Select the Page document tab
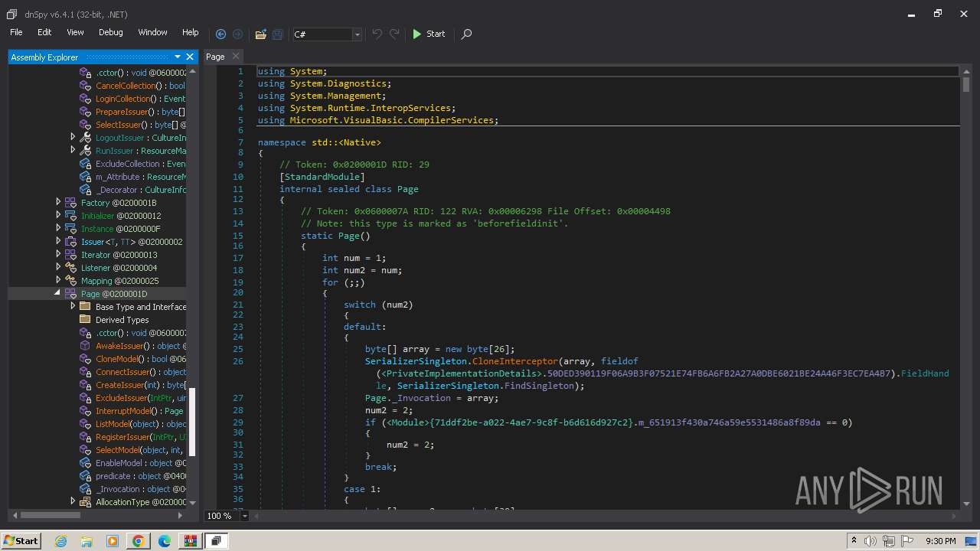Viewport: 980px width, 551px height. [215, 57]
